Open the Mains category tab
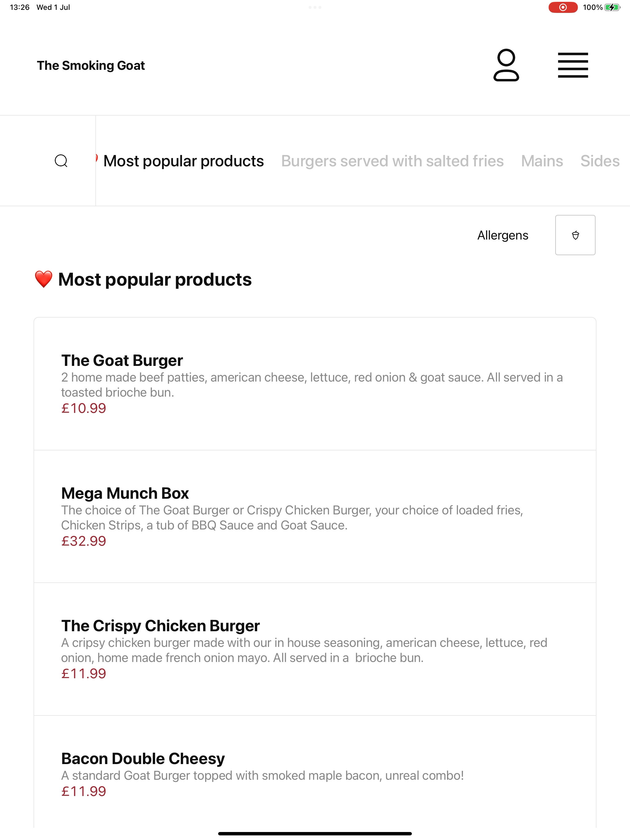630x840 pixels. (x=542, y=161)
